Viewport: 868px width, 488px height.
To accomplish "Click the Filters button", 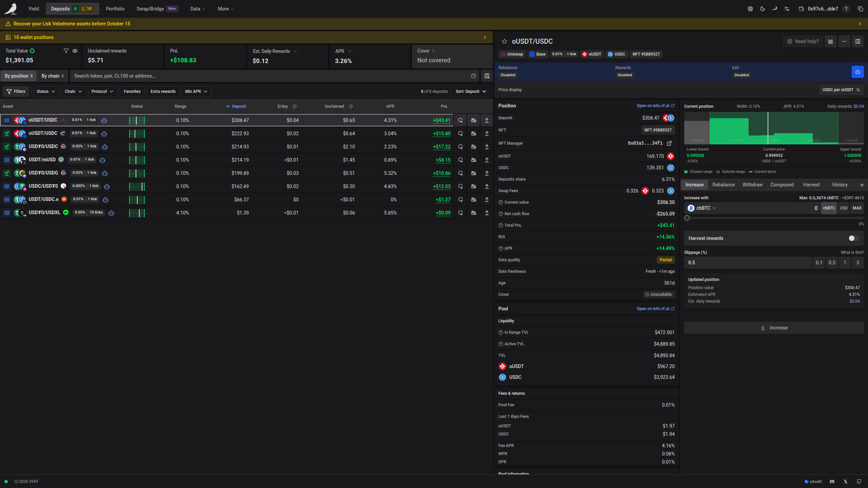I will [16, 91].
